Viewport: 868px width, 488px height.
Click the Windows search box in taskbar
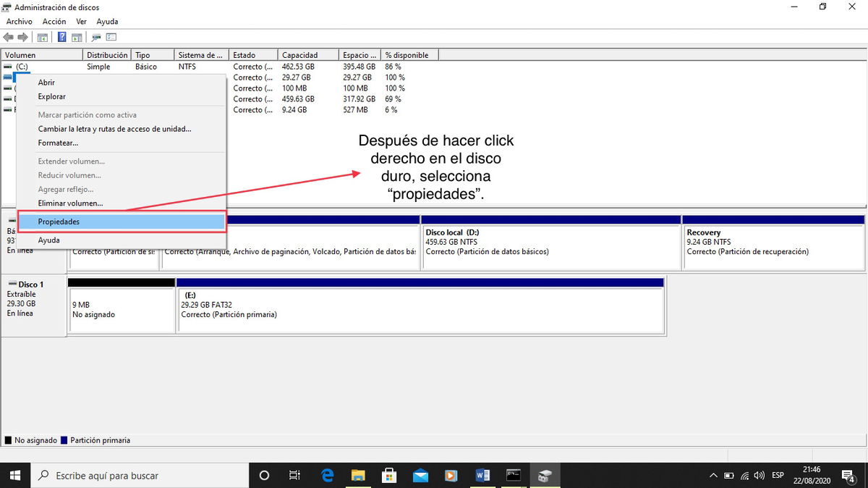(141, 476)
